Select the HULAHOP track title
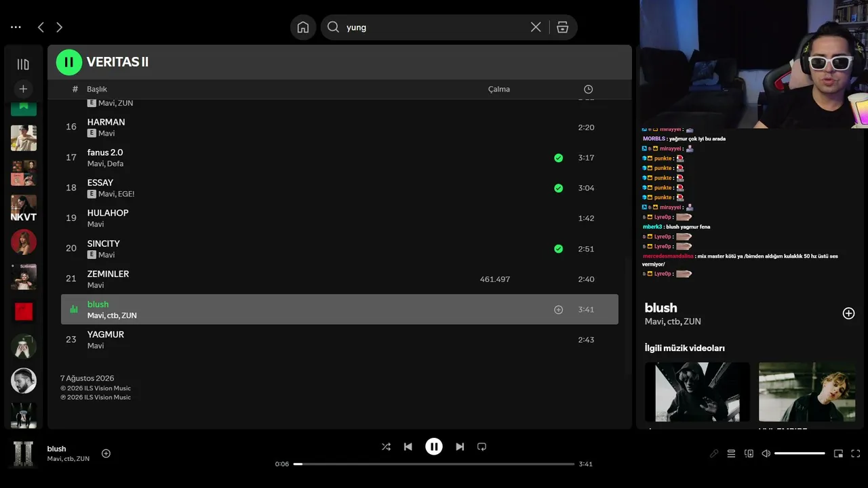868x488 pixels. [108, 213]
